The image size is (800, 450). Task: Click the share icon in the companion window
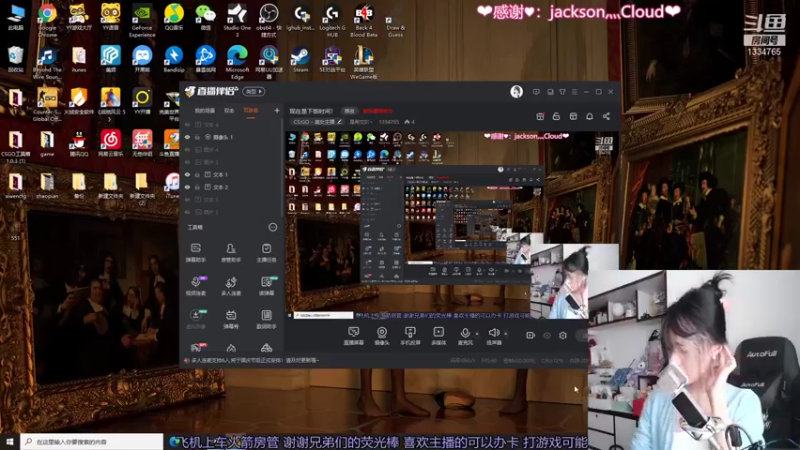coord(606,116)
